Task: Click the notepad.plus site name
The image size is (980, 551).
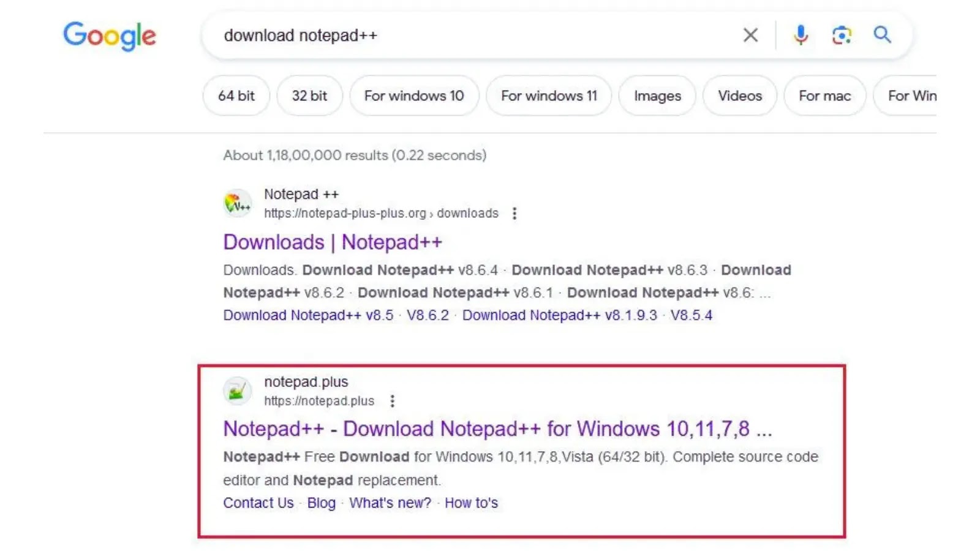Action: [x=306, y=381]
